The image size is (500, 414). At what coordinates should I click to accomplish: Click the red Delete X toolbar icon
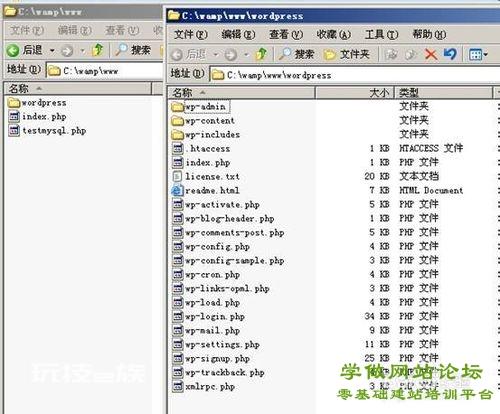coord(431,54)
